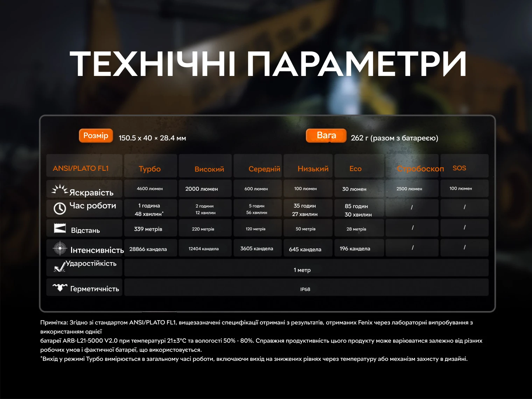
Task: Click the brightness sunburst icon beside Яскравість
Action: click(x=59, y=190)
